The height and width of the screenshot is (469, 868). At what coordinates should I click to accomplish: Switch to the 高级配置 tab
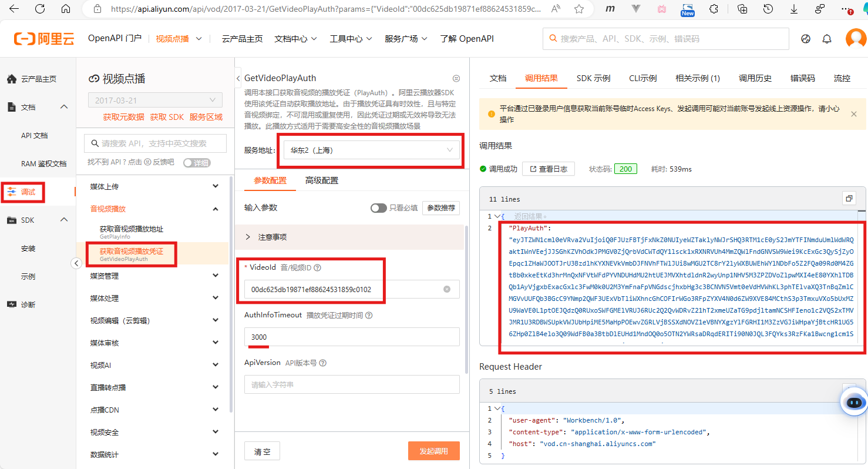(322, 180)
